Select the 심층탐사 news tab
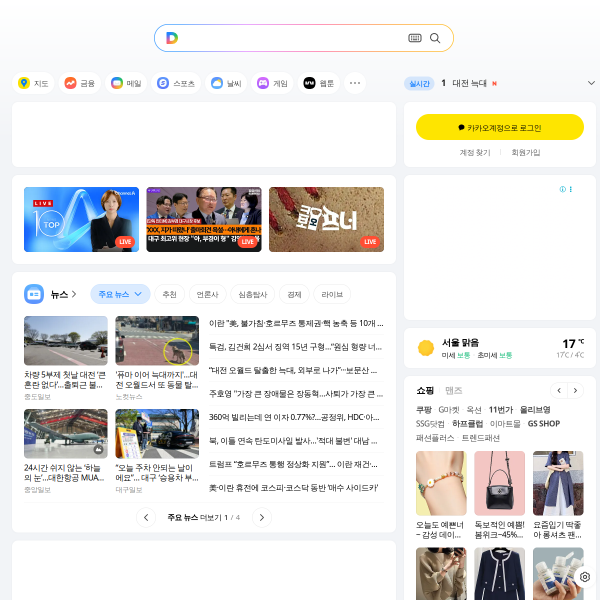Screen dimensions: 600x600 [253, 294]
